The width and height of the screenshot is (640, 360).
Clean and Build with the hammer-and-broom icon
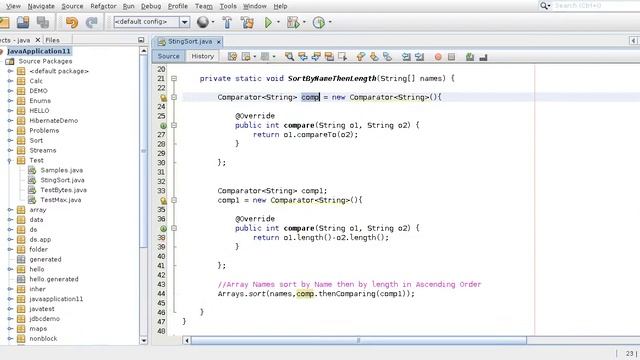(x=247, y=22)
